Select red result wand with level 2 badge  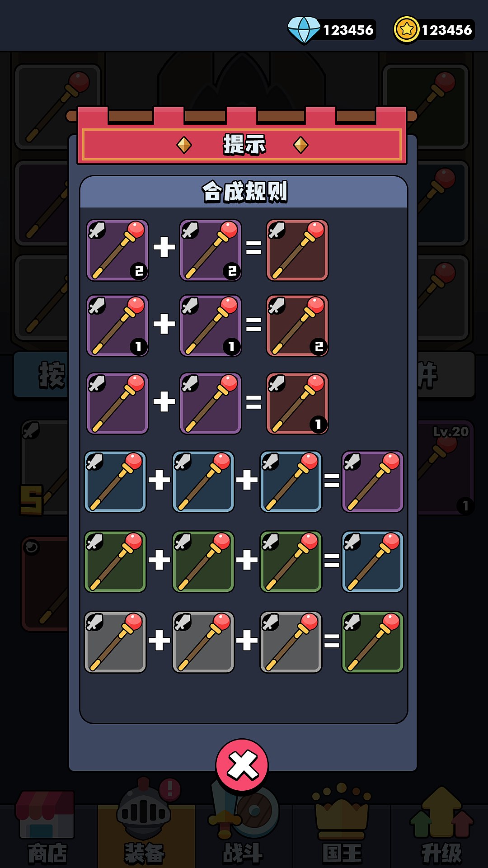point(297,326)
